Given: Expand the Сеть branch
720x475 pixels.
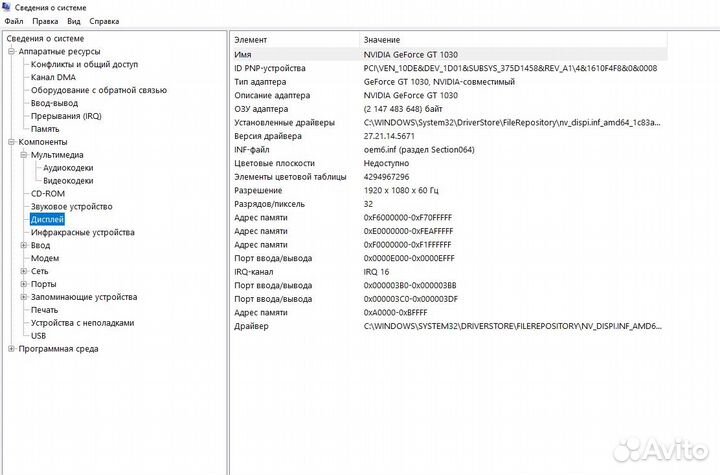Looking at the screenshot, I should [23, 271].
